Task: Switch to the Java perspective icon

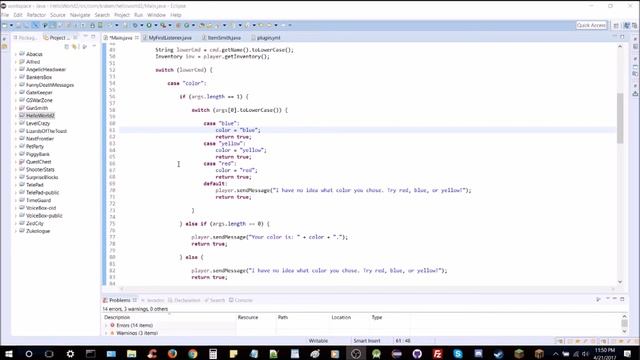Action: (x=627, y=25)
